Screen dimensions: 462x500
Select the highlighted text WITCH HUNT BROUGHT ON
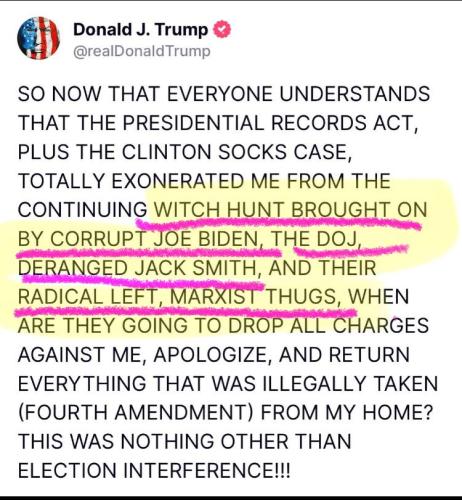click(x=291, y=210)
